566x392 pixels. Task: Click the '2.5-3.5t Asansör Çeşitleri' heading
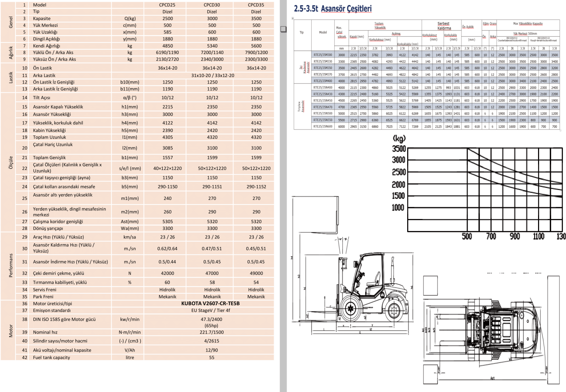[x=333, y=8]
